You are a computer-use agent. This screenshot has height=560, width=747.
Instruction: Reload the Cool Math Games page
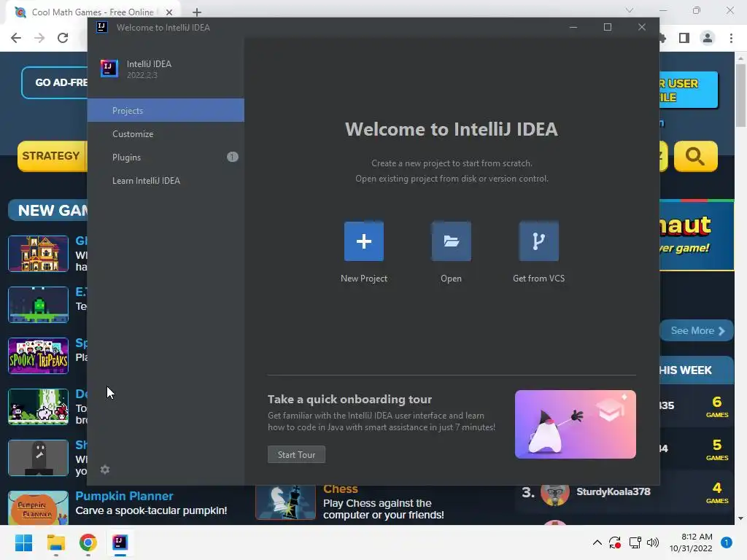(x=63, y=38)
